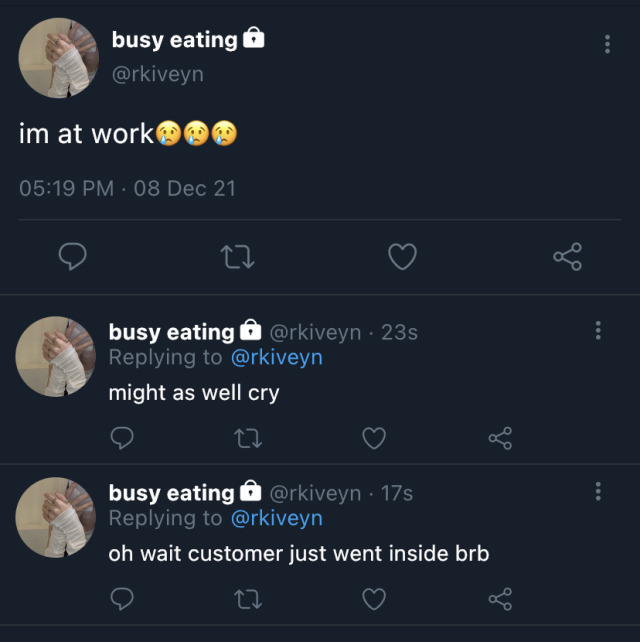Image resolution: width=640 pixels, height=642 pixels.
Task: Share the "might as well cry" reply
Action: coord(500,438)
